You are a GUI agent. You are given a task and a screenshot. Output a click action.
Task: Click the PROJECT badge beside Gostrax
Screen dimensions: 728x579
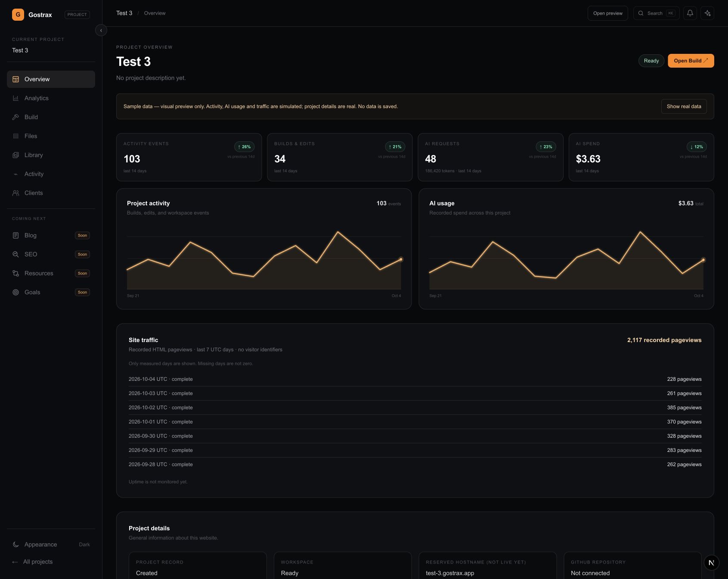click(x=77, y=15)
